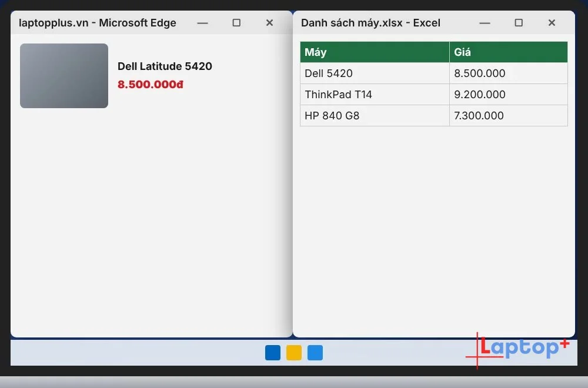The height and width of the screenshot is (388, 588).
Task: Select the Dell 5420 cell in Excel
Action: click(x=375, y=73)
